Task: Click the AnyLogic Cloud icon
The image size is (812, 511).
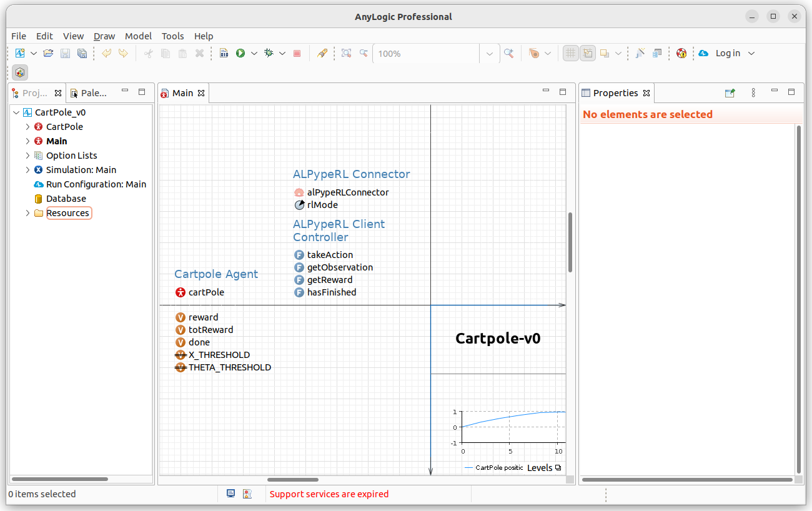Action: tap(704, 54)
